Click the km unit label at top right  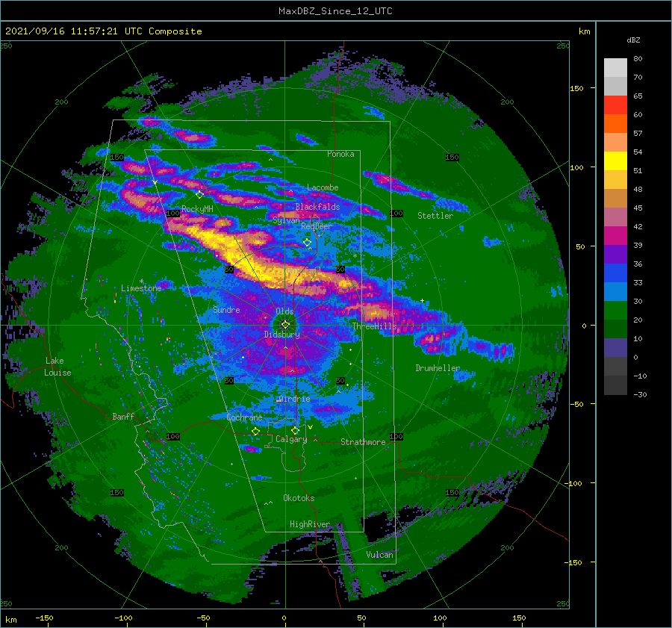tap(584, 31)
